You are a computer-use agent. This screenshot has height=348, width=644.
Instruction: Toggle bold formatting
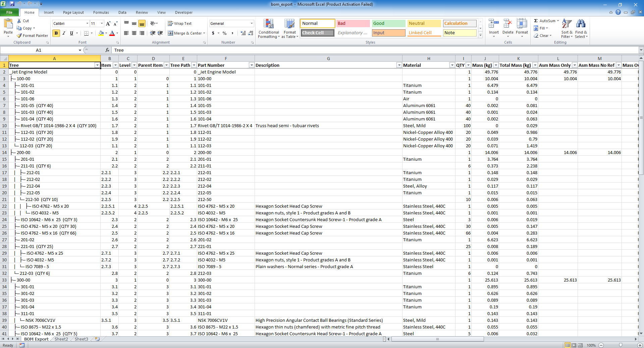[56, 33]
